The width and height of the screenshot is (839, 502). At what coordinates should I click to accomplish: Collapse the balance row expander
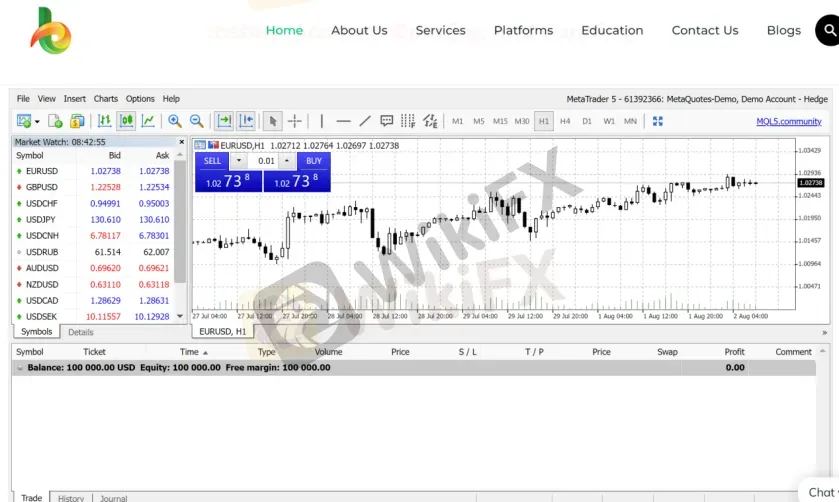20,368
